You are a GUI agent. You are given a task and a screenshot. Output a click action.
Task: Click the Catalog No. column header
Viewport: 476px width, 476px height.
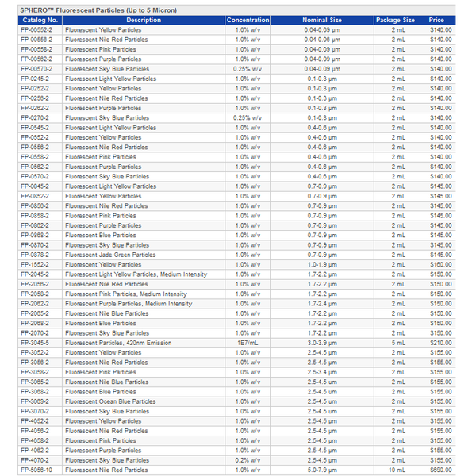[x=40, y=20]
